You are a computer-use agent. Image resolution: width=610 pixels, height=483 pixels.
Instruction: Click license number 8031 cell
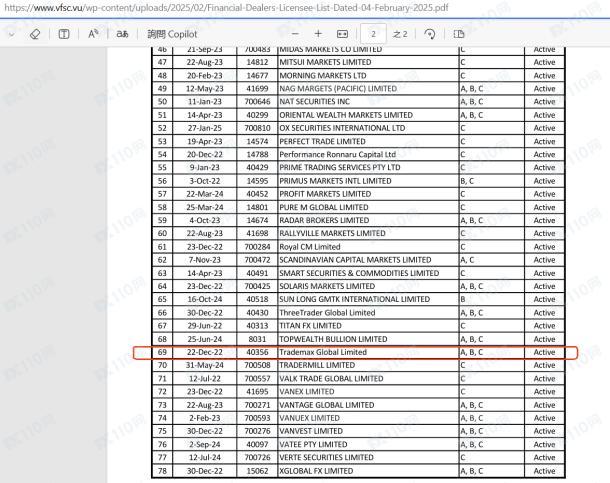pos(257,339)
